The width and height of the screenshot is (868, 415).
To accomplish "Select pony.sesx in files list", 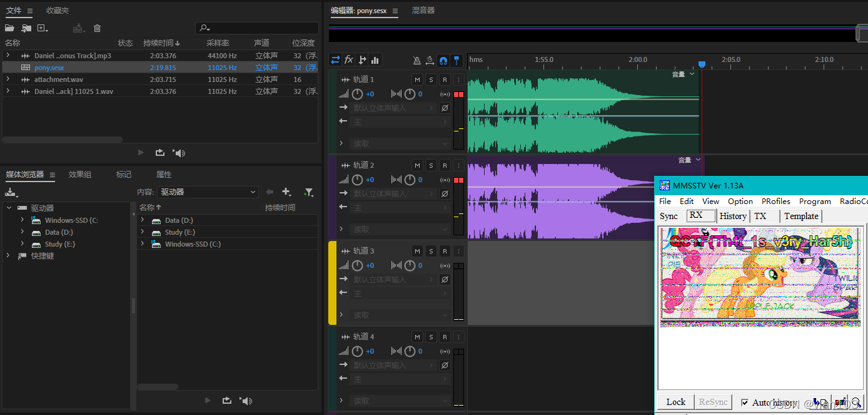I will point(159,68).
